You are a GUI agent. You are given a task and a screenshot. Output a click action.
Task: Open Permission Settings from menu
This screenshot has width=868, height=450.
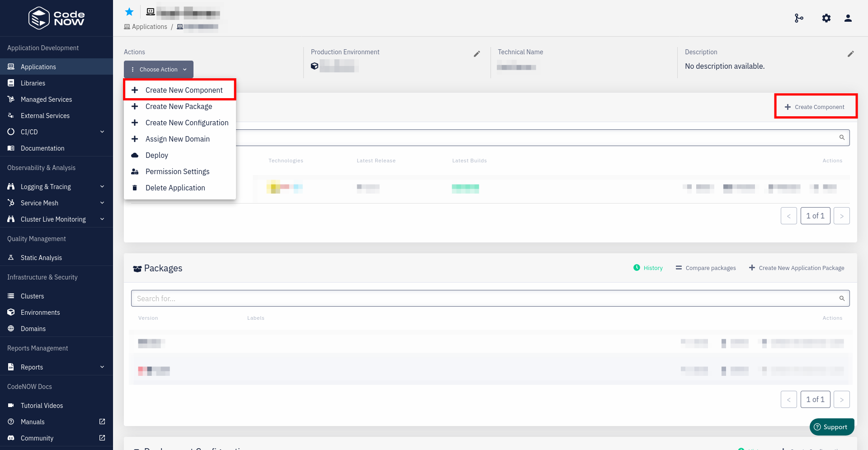180,171
